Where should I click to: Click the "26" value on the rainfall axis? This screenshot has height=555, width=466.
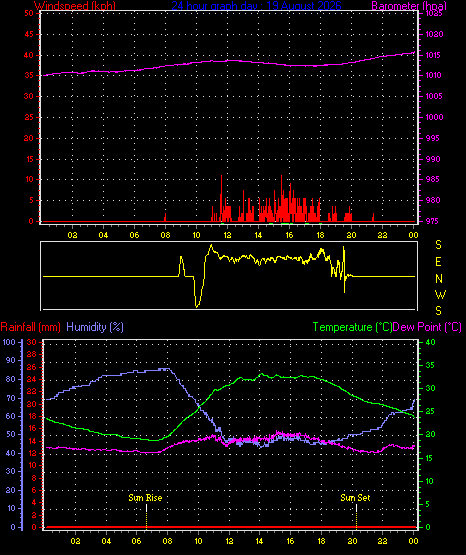(x=31, y=367)
